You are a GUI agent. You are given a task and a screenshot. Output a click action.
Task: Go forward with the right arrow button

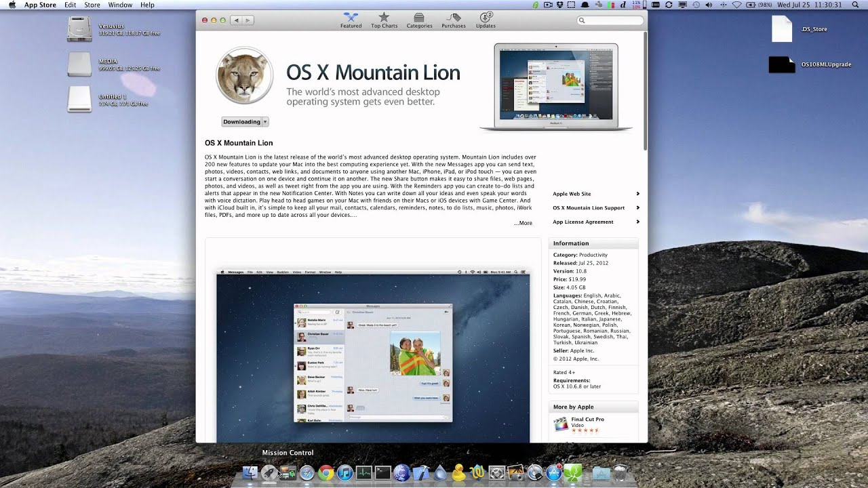point(248,20)
